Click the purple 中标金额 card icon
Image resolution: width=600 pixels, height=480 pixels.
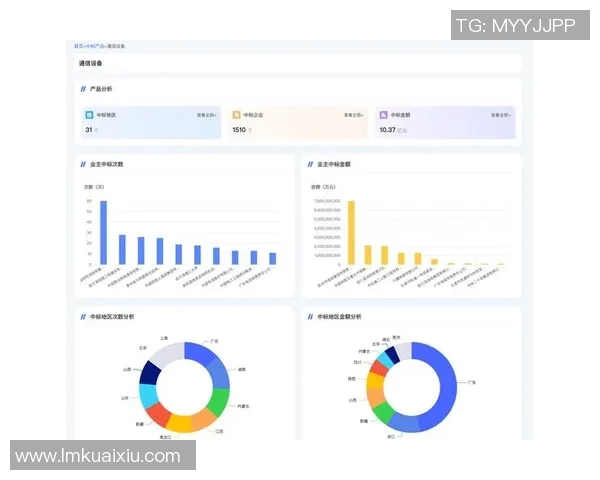click(x=384, y=115)
